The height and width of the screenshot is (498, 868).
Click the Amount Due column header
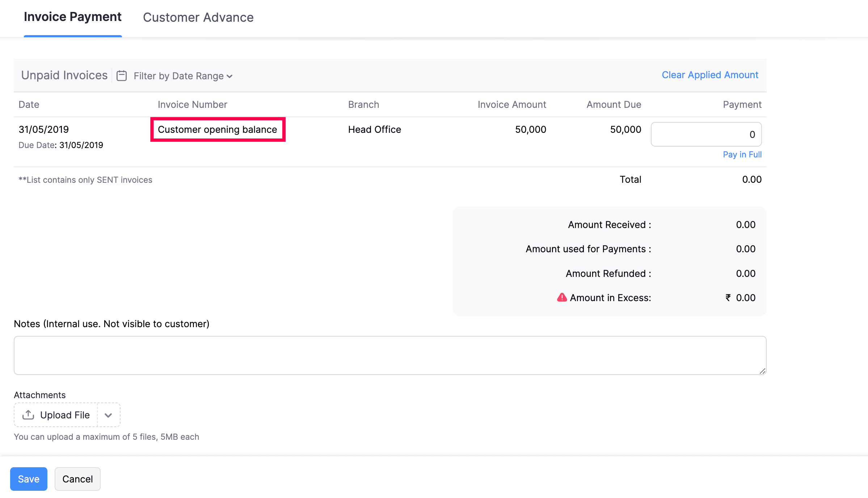pos(614,105)
